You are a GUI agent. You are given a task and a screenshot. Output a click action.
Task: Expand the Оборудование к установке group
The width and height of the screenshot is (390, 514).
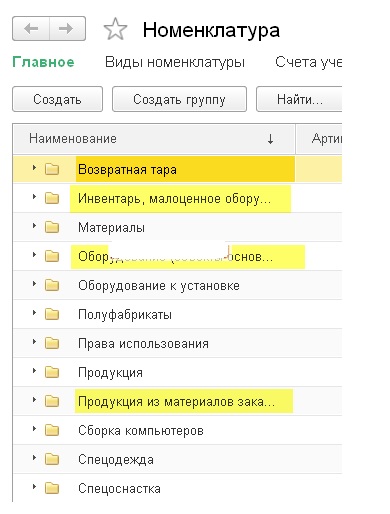(34, 283)
